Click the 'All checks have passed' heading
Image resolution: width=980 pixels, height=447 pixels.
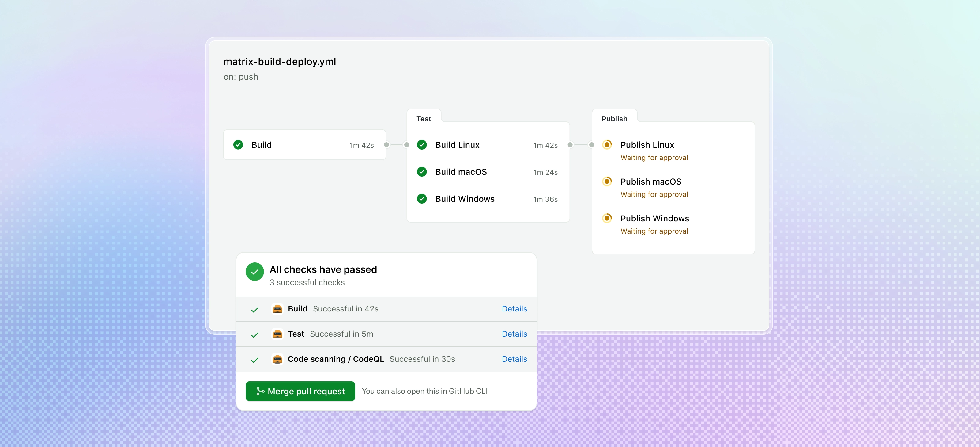pyautogui.click(x=323, y=269)
